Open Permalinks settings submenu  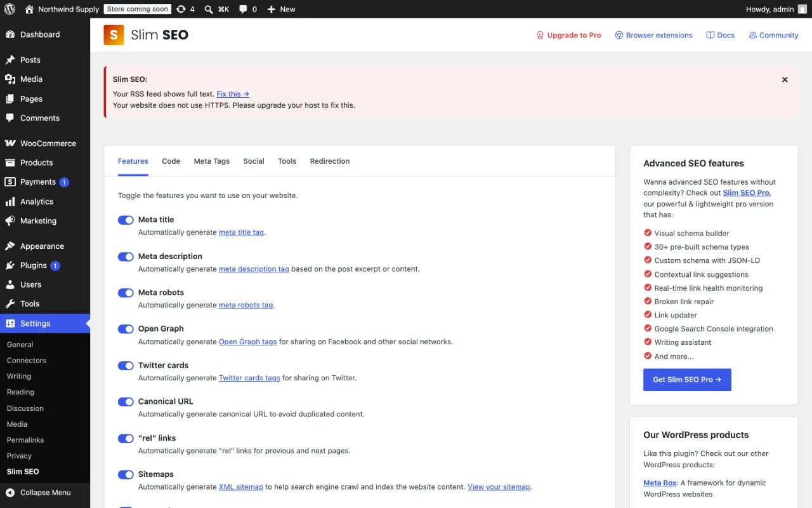click(x=45, y=440)
